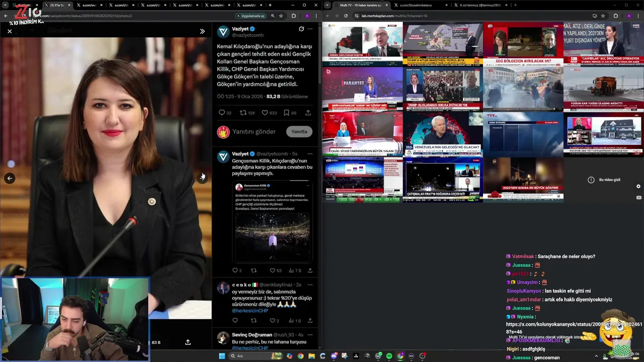
Task: Open new tab in left browser
Action: [x=270, y=5]
